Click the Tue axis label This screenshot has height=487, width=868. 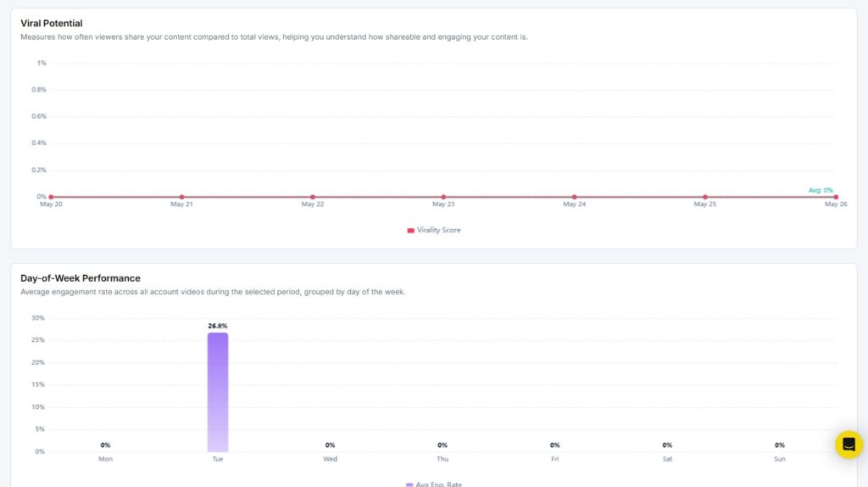point(218,459)
